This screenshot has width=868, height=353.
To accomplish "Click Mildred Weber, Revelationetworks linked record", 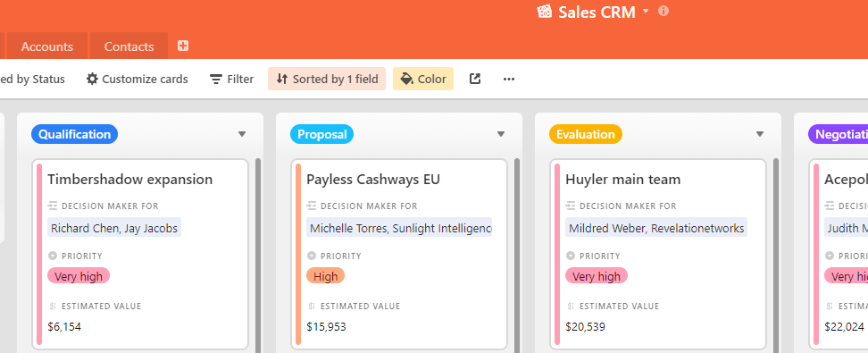I will point(656,228).
